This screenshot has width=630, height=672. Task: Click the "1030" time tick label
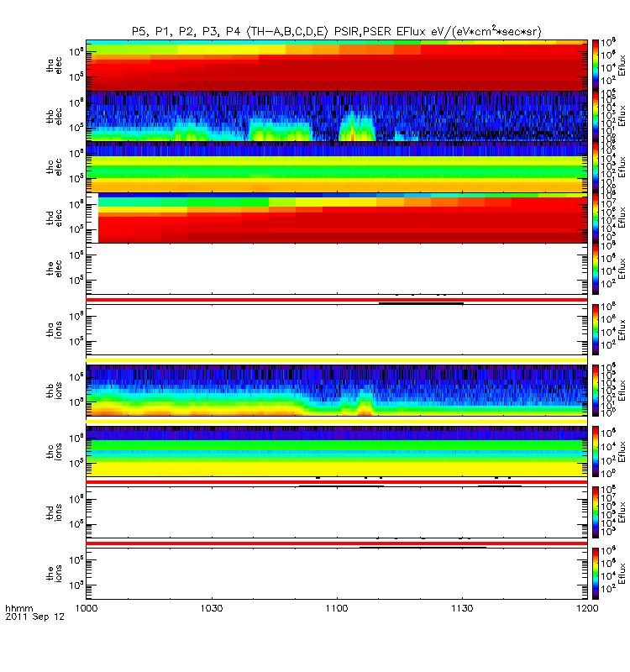[x=212, y=608]
